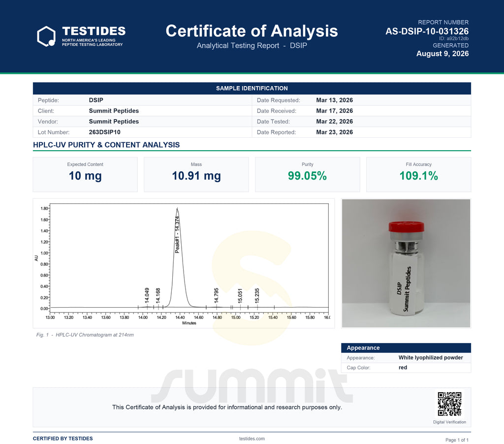Click the Appearance panel header
The image size is (504, 444).
click(406, 348)
